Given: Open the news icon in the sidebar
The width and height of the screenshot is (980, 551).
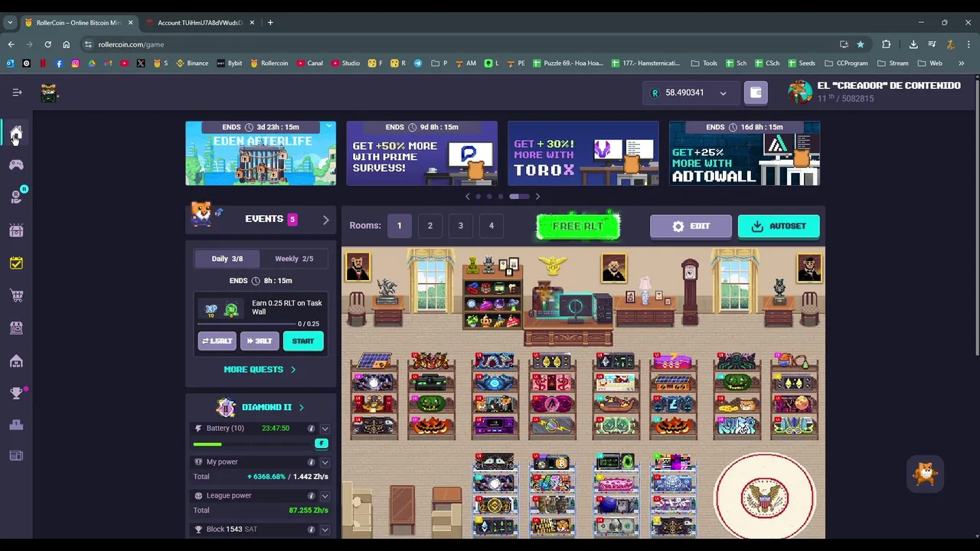Looking at the screenshot, I should point(16,456).
